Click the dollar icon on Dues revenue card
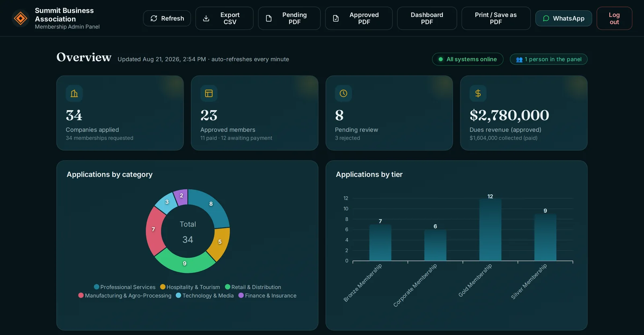 (478, 93)
